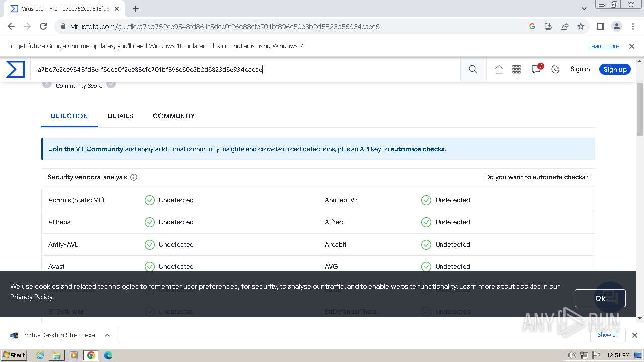The image size is (644, 362).
Task: Click Do you want to automate checks?
Action: [x=536, y=177]
